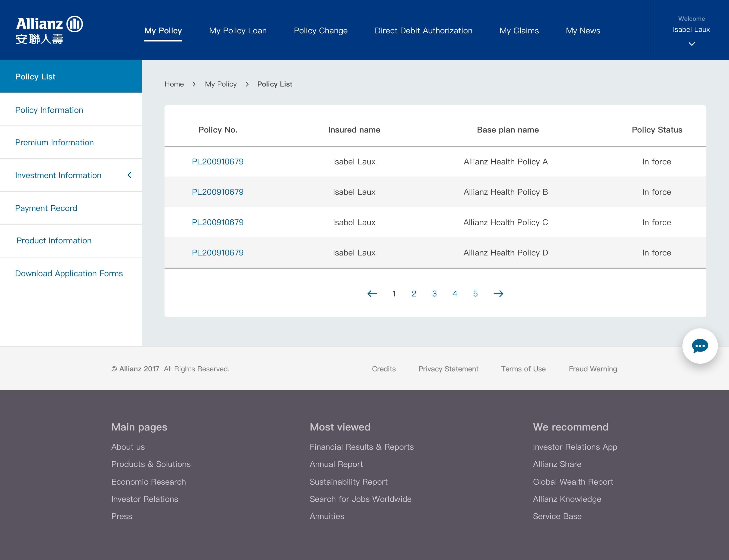Image resolution: width=729 pixels, height=560 pixels.
Task: Click the Allianz logo in header
Action: coord(49,30)
